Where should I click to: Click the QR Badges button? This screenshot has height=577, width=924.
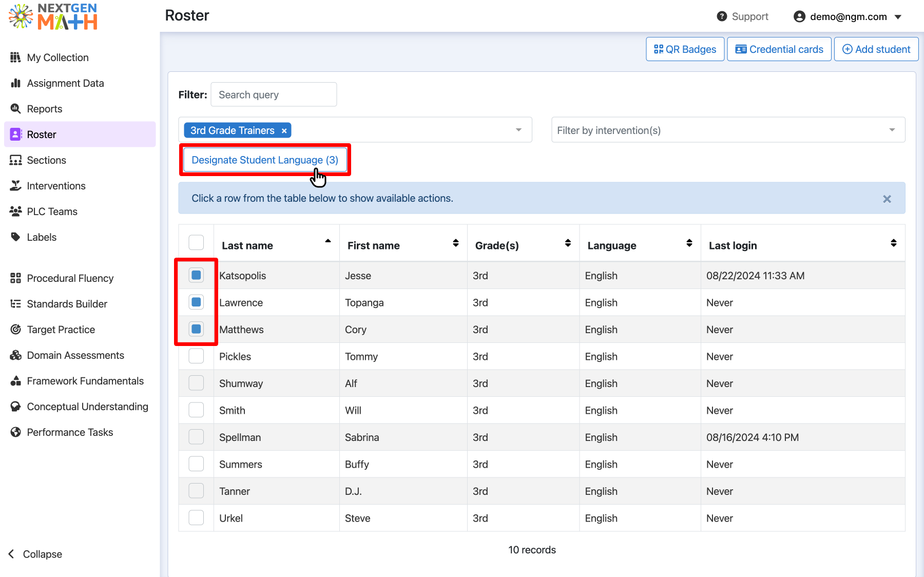click(x=685, y=49)
